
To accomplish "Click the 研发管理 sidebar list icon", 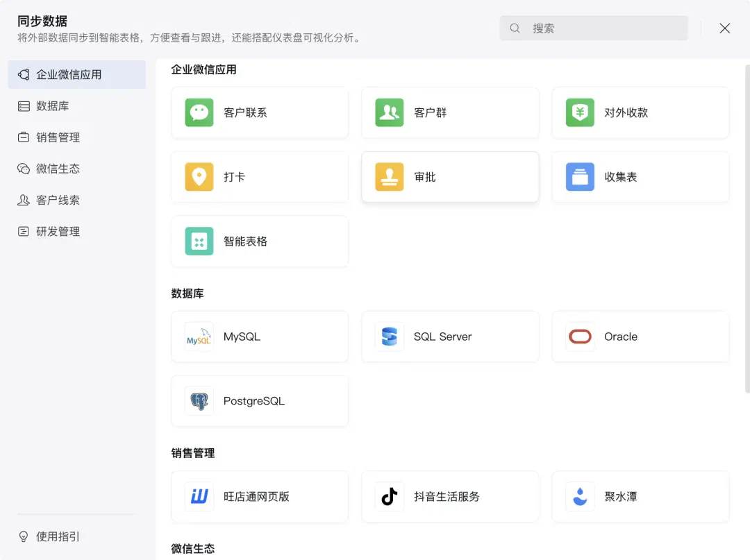I will [x=24, y=232].
